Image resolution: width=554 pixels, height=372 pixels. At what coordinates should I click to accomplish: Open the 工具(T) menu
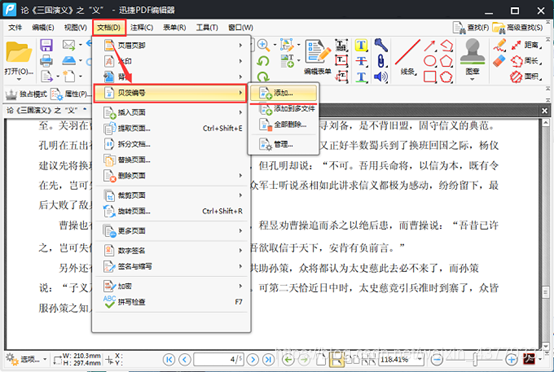pos(207,28)
